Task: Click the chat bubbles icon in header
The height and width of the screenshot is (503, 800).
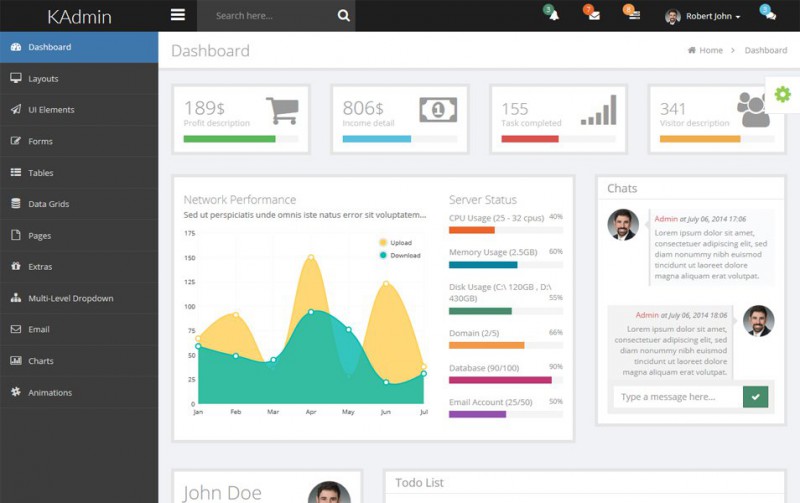Action: 767,15
